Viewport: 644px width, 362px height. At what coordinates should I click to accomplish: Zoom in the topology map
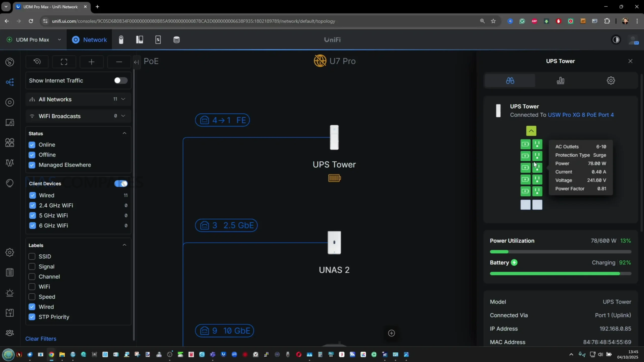pos(92,62)
